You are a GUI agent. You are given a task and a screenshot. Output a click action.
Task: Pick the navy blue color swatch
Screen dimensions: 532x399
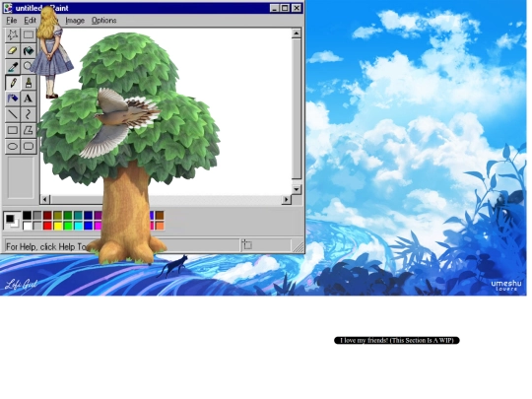coord(89,215)
